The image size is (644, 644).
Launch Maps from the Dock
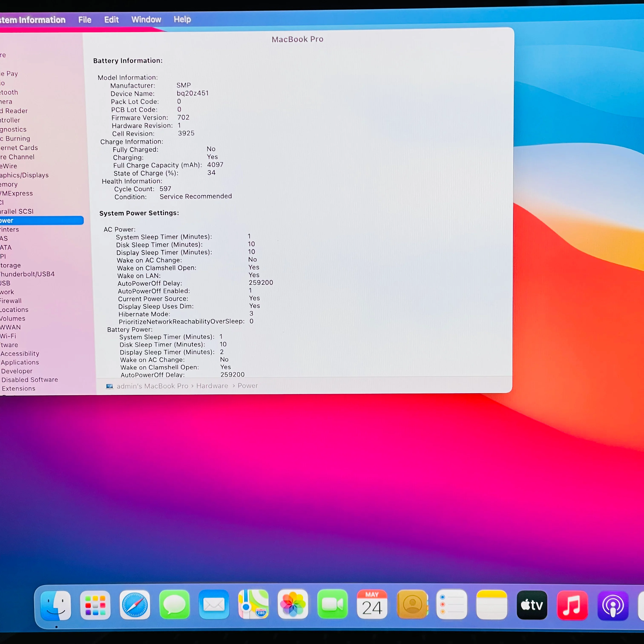[253, 604]
